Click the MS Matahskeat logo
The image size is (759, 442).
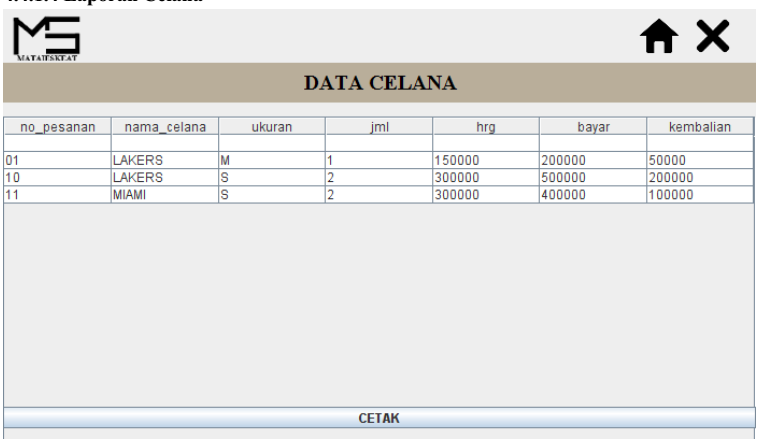pyautogui.click(x=46, y=38)
